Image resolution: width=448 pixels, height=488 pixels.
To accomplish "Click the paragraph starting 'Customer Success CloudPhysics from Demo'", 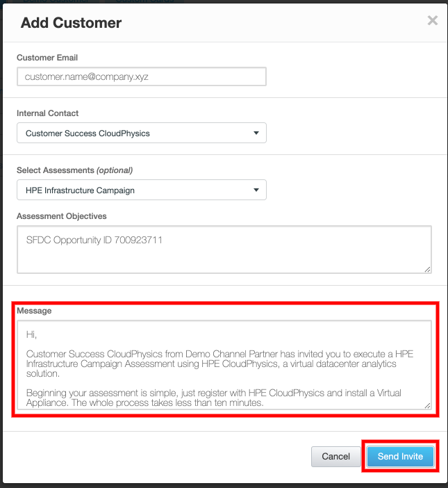I will (x=219, y=364).
